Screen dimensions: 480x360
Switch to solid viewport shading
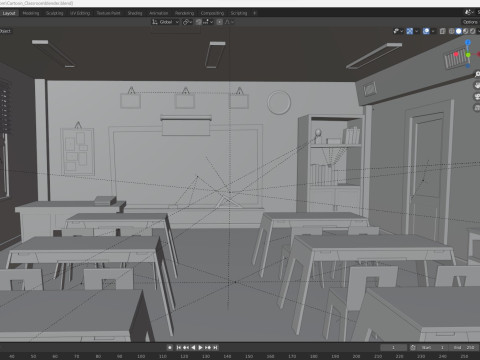[x=459, y=31]
